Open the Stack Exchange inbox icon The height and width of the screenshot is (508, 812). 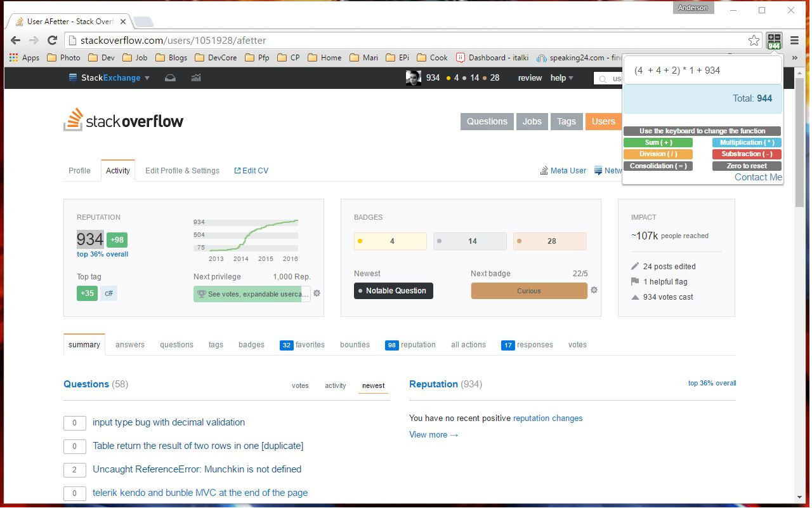pyautogui.click(x=170, y=78)
